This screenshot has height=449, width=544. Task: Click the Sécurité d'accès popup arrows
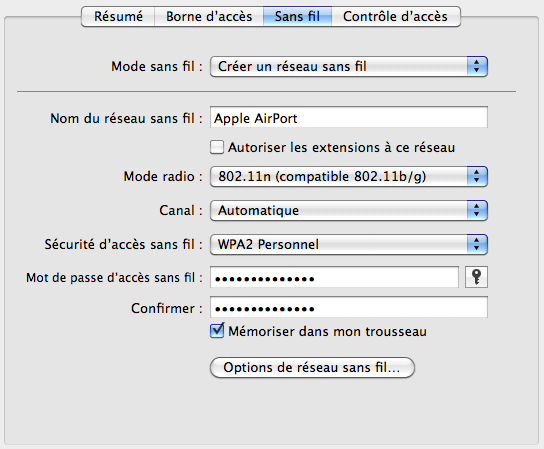[x=477, y=244]
